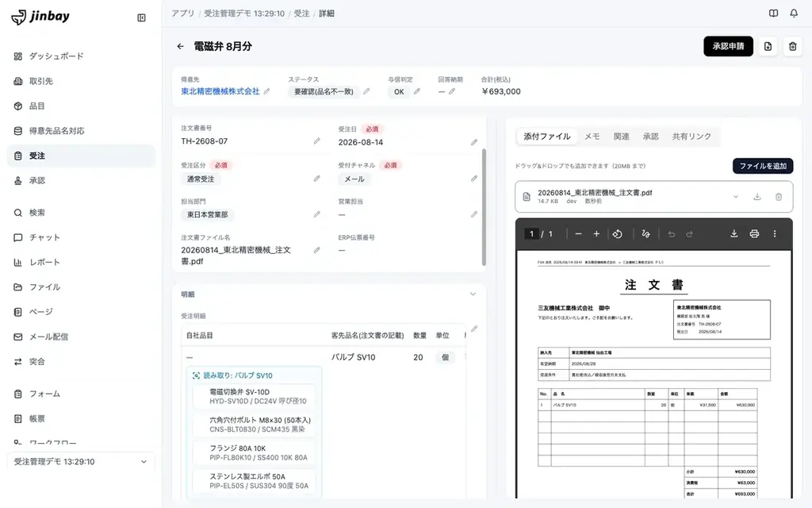Screen dimensions: 812x508
Task: Go back using the left arrow icon
Action: (x=180, y=47)
